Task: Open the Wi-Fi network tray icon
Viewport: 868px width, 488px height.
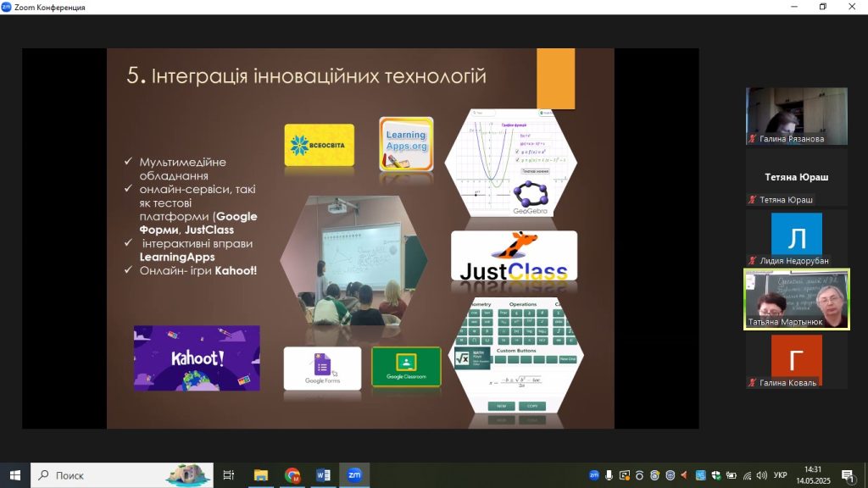Action: point(747,475)
